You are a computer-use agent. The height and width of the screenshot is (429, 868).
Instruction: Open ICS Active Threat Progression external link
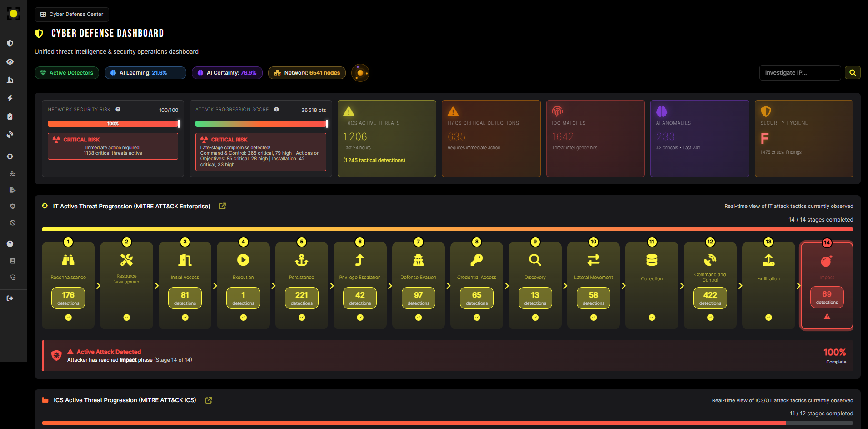(x=209, y=400)
